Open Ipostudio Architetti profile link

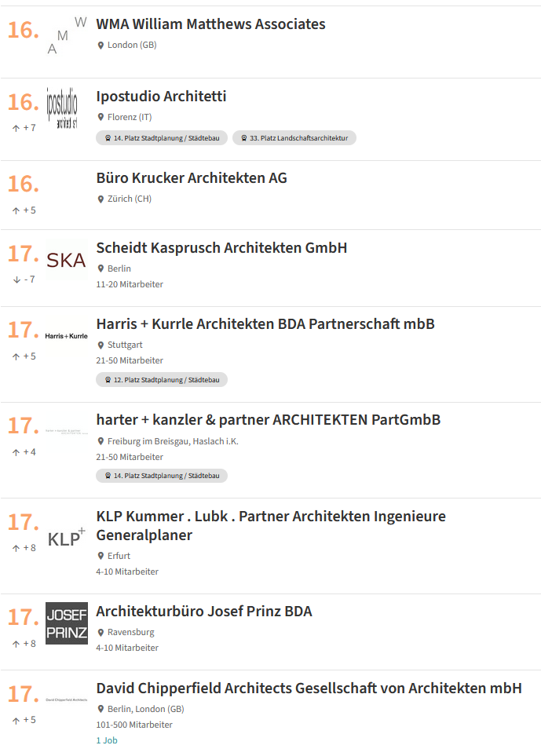point(161,97)
